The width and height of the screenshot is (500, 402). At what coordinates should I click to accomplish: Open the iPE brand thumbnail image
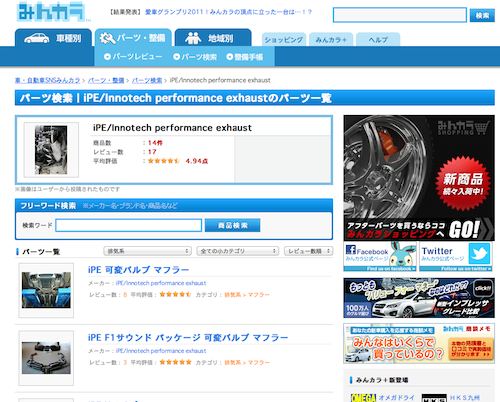click(51, 150)
